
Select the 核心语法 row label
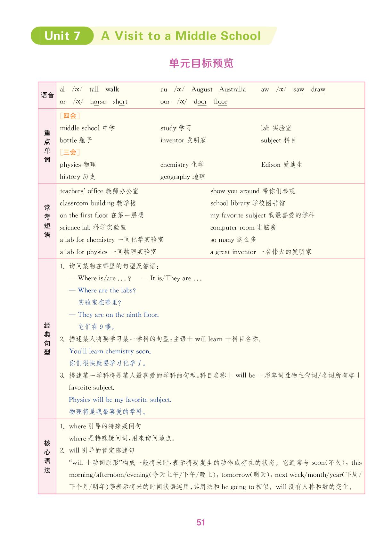pos(47,456)
